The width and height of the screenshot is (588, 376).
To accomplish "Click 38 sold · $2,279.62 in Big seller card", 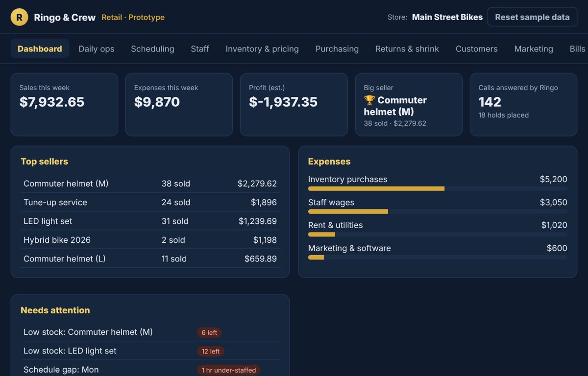I will click(x=395, y=123).
